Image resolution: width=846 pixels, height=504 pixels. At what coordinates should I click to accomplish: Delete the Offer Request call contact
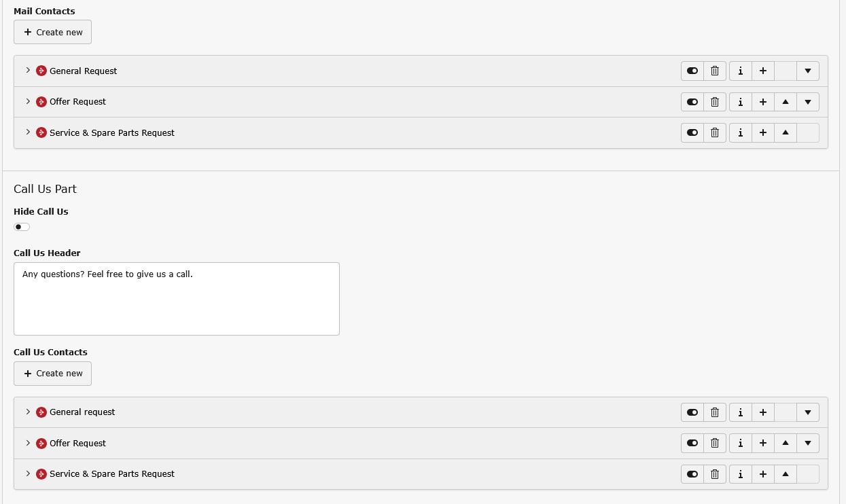pos(715,443)
